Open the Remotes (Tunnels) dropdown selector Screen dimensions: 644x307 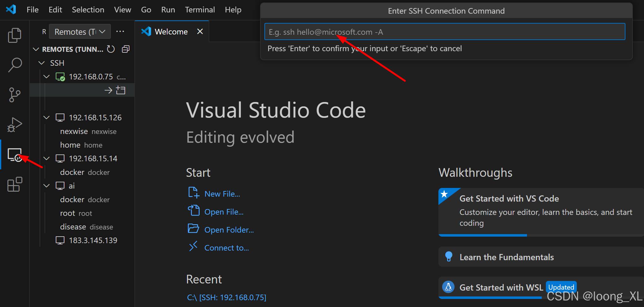[x=80, y=31]
